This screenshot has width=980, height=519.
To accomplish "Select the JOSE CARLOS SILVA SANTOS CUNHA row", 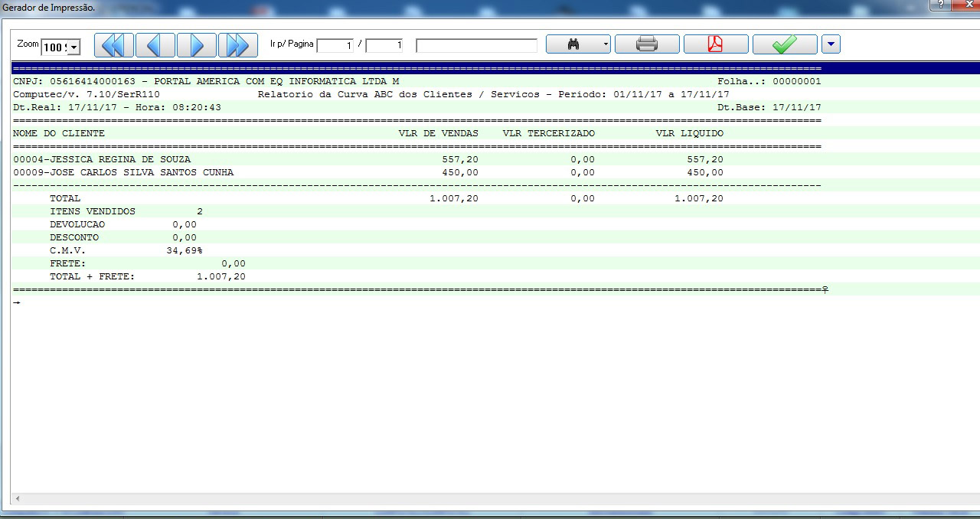I will [x=123, y=172].
